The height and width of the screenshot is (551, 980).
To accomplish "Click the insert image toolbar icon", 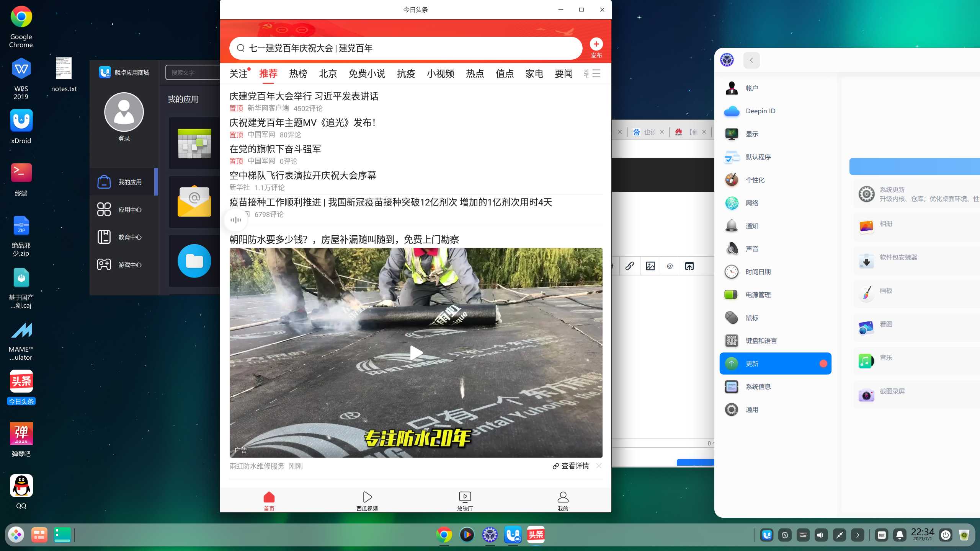I will [650, 266].
